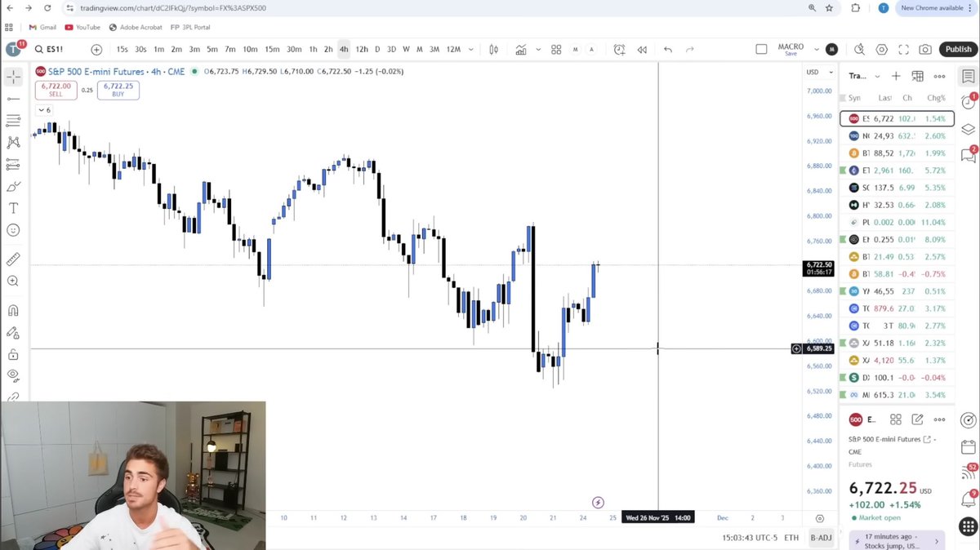Toggle hide all drawings eye icon
Viewport: 980px width, 550px height.
pyautogui.click(x=13, y=376)
